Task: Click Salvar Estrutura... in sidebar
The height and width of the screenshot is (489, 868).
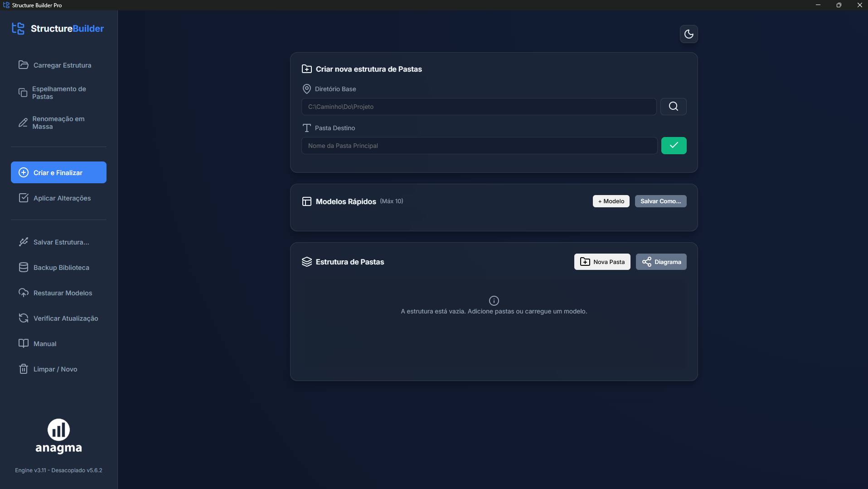Action: click(58, 242)
